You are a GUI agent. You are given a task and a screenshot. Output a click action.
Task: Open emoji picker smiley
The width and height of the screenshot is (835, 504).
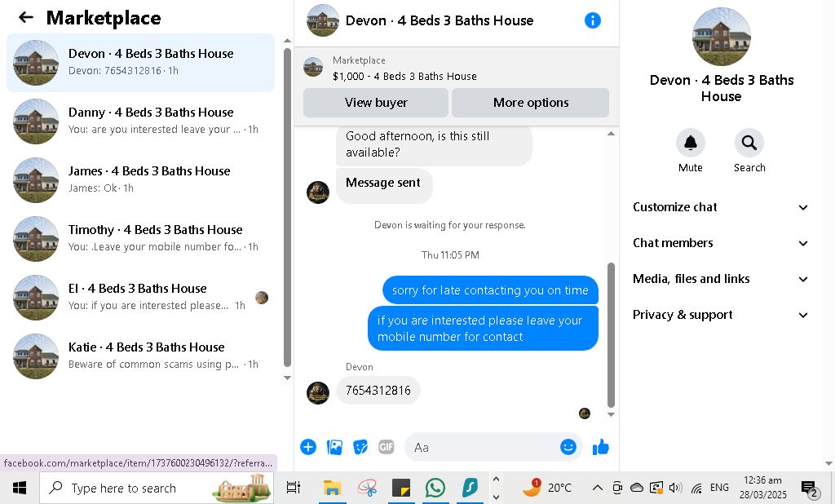coord(568,447)
